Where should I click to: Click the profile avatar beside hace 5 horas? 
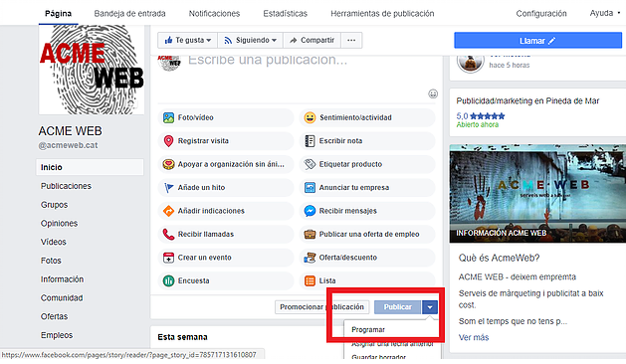point(471,63)
